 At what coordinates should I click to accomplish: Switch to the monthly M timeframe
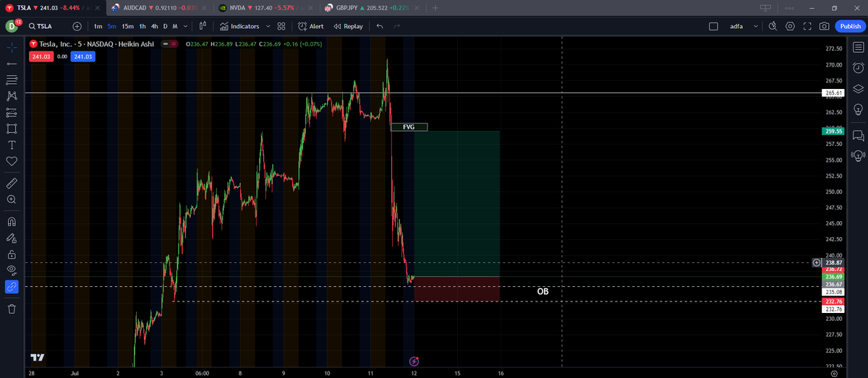tap(175, 26)
